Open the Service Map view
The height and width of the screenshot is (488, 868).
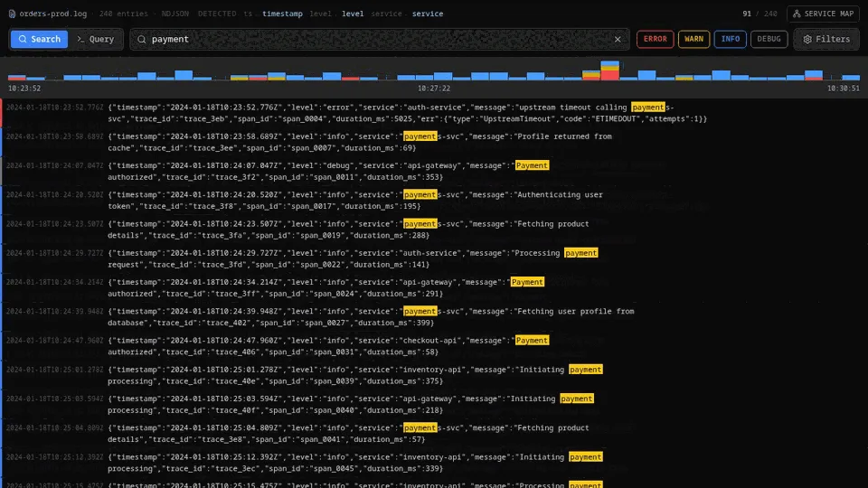823,14
